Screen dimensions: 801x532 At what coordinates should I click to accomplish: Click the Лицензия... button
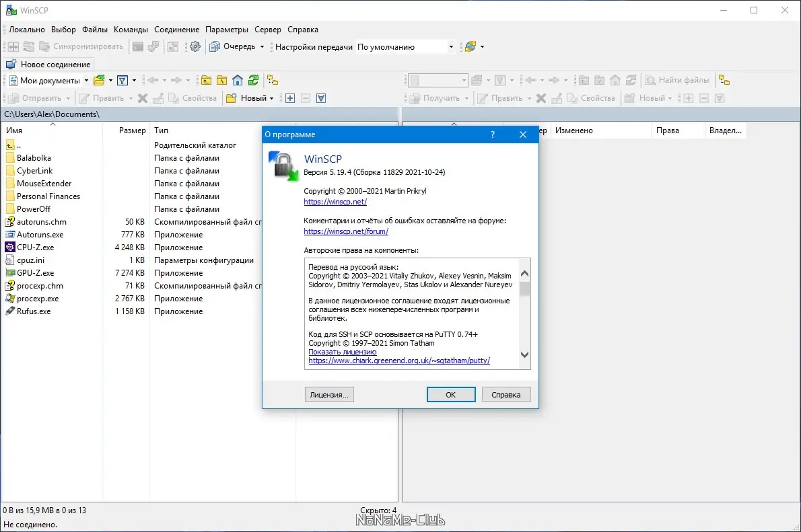(329, 395)
